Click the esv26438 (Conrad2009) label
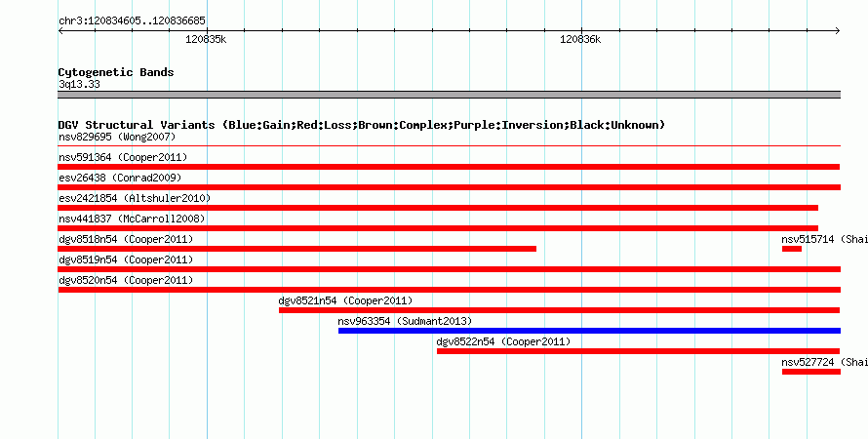The image size is (868, 439). pyautogui.click(x=120, y=178)
